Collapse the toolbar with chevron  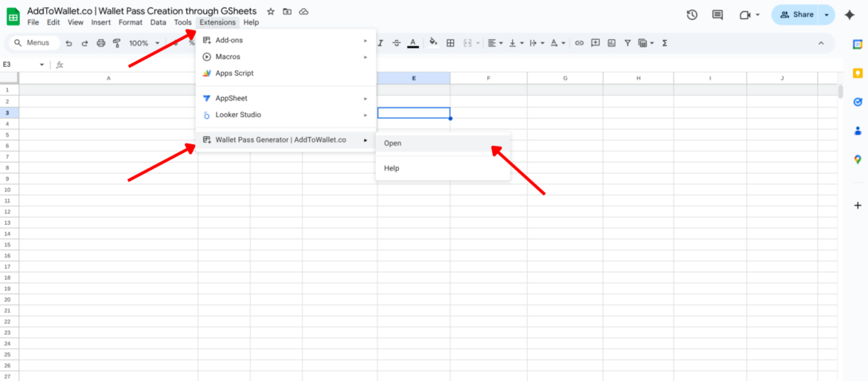(x=821, y=42)
